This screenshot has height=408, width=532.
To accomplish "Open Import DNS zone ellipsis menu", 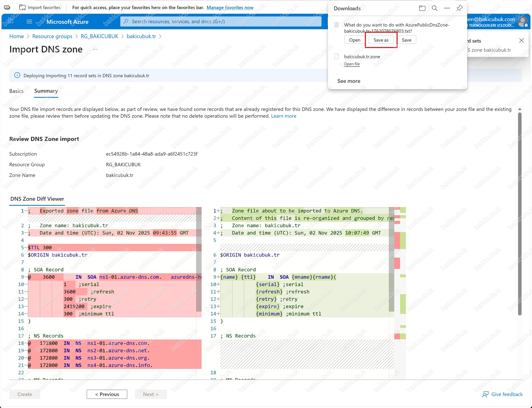I will tap(95, 49).
